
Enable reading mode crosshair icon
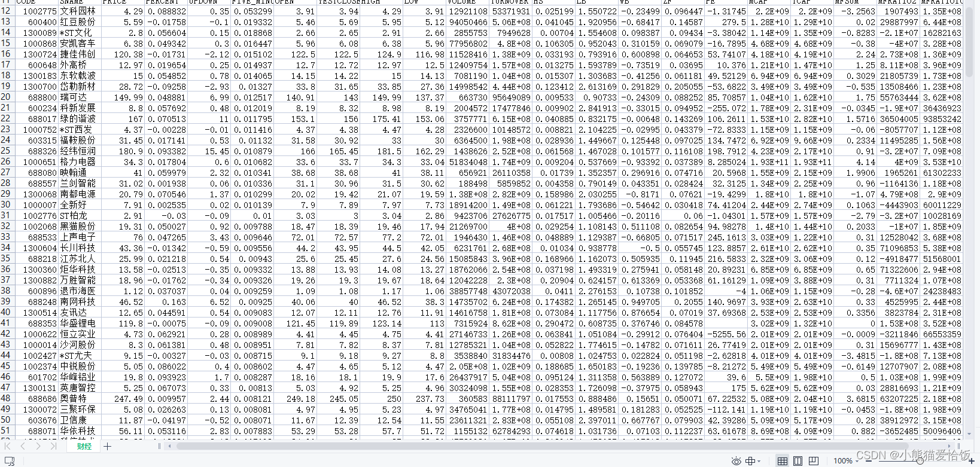[750, 461]
